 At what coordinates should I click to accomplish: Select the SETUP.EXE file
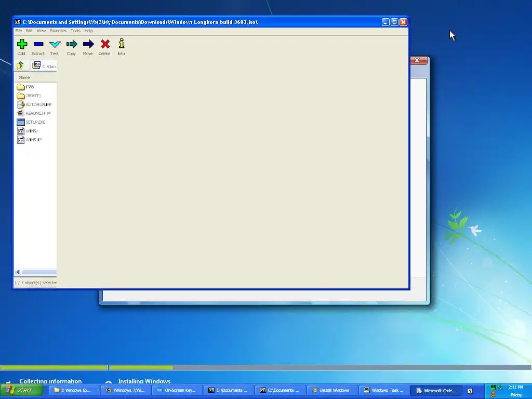tap(31, 122)
